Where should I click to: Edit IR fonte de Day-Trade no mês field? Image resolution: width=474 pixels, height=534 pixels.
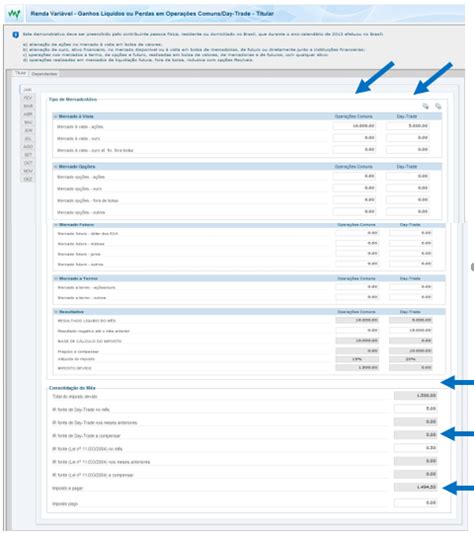[x=415, y=408]
